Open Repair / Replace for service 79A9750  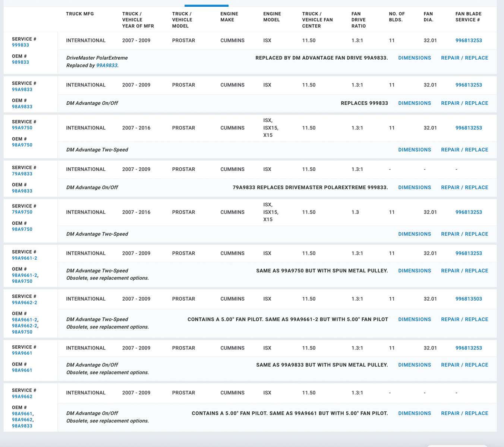click(x=464, y=234)
